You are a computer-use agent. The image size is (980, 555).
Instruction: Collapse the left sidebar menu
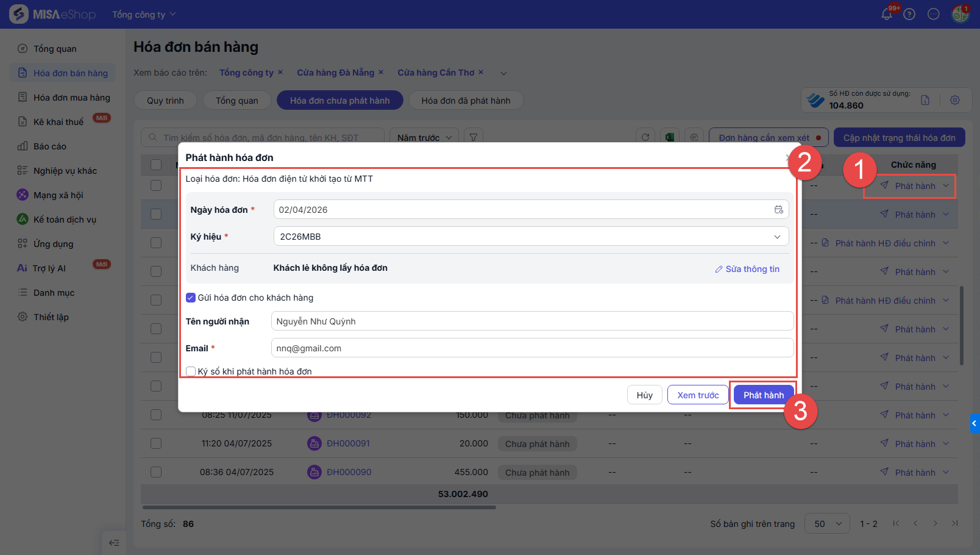click(114, 542)
